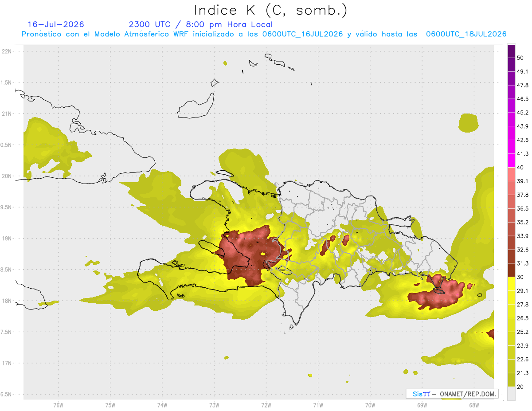Click the legend value "41.3"

pyautogui.click(x=523, y=154)
